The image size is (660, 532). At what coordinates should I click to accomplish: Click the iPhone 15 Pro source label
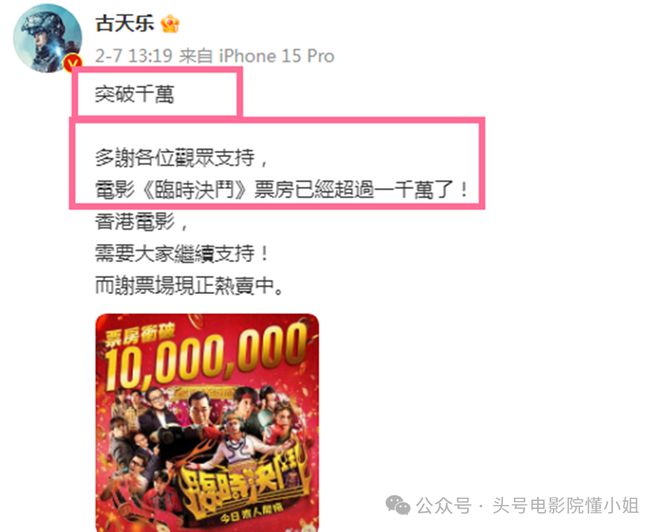[x=277, y=56]
